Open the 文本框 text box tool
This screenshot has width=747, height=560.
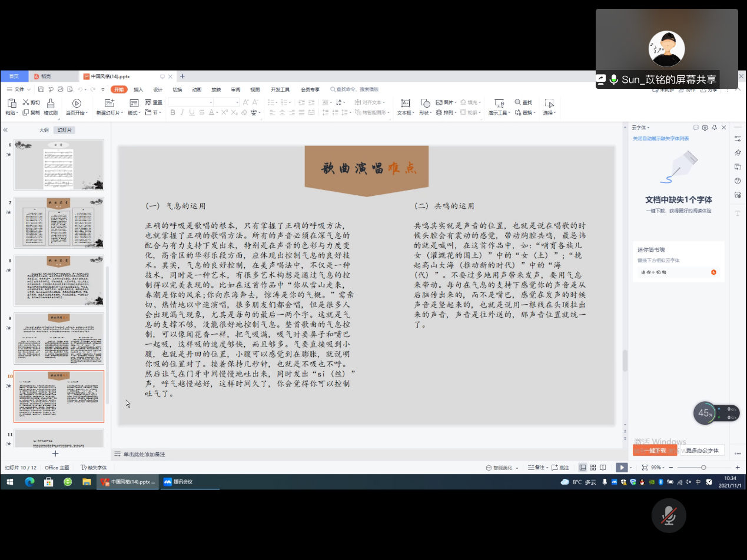pos(405,107)
